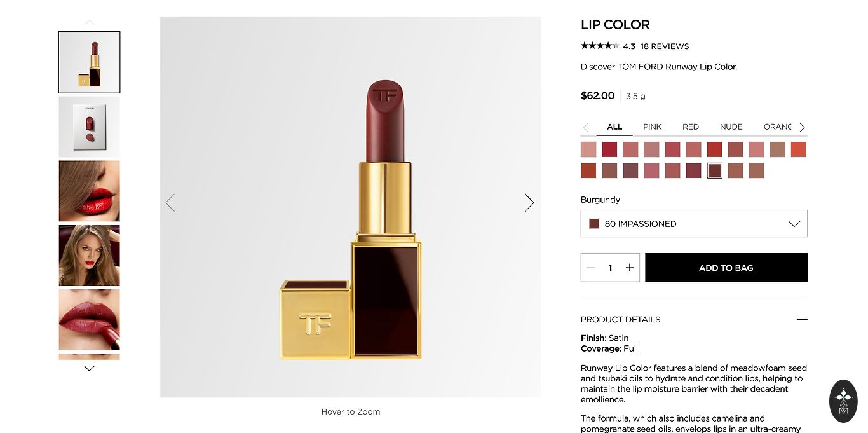Add lipstick to bag
The image size is (868, 433).
tap(726, 268)
